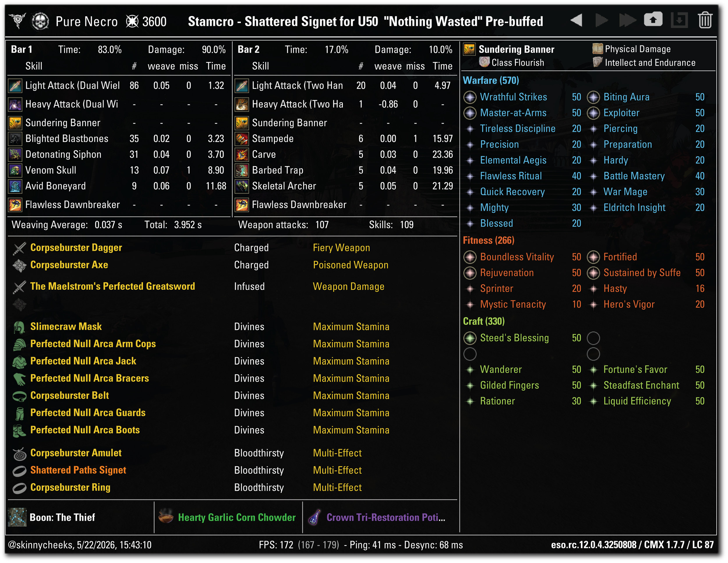Image resolution: width=728 pixels, height=563 pixels.
Task: Click The Maelstrom's Perfected Greatsword link
Action: pyautogui.click(x=113, y=286)
